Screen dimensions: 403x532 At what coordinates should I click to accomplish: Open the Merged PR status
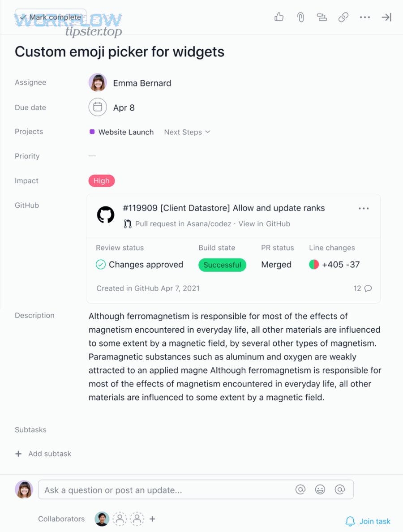pyautogui.click(x=276, y=265)
